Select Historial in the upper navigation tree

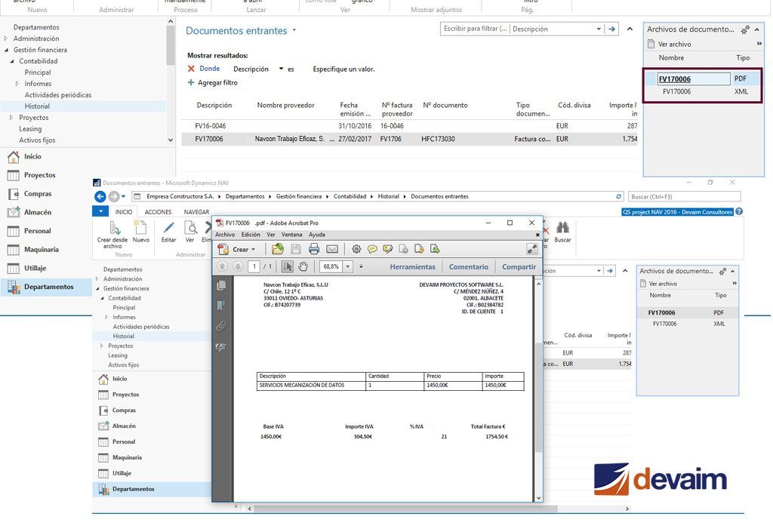(37, 106)
